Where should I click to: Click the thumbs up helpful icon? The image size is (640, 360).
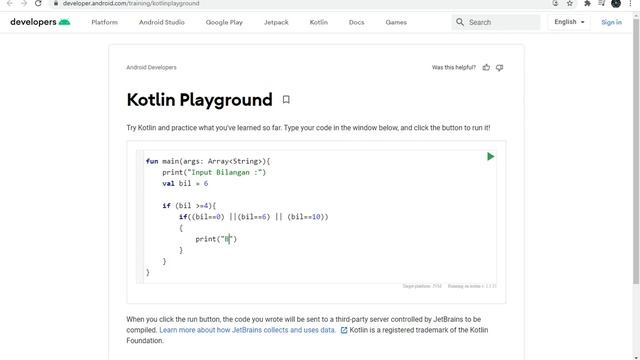tap(486, 67)
